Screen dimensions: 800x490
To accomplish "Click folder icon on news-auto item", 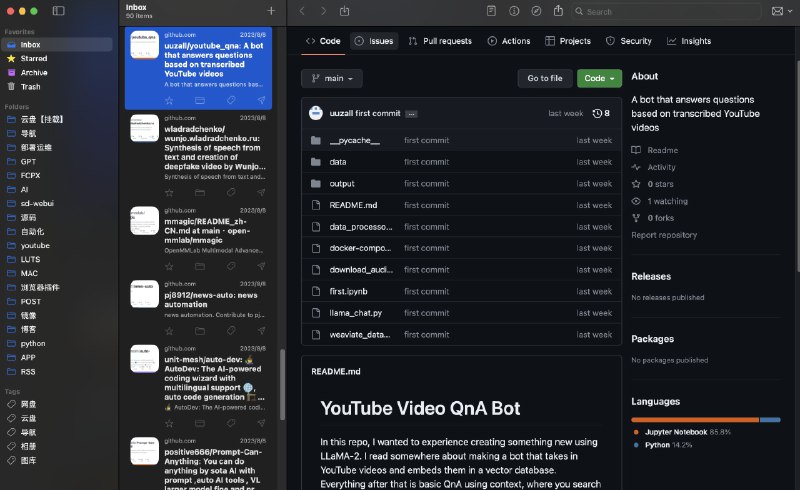I will tap(200, 331).
